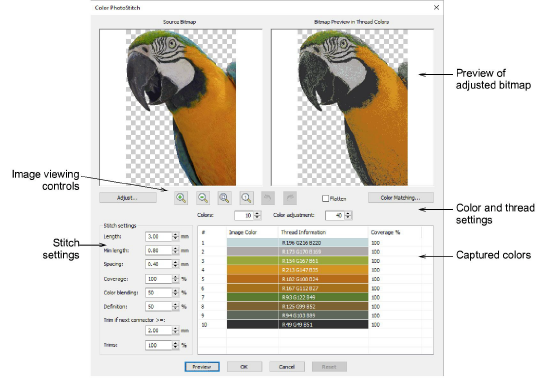
Task: Click the redo arrow icon
Action: point(290,198)
